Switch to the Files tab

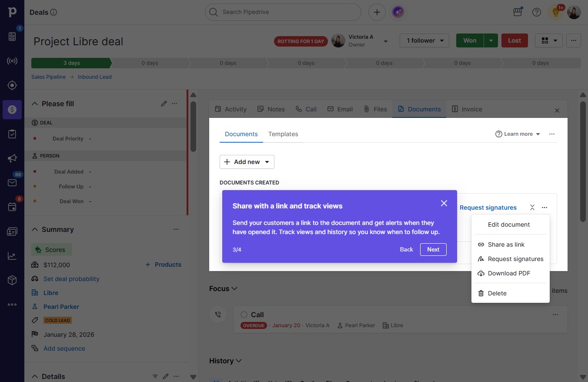(375, 109)
